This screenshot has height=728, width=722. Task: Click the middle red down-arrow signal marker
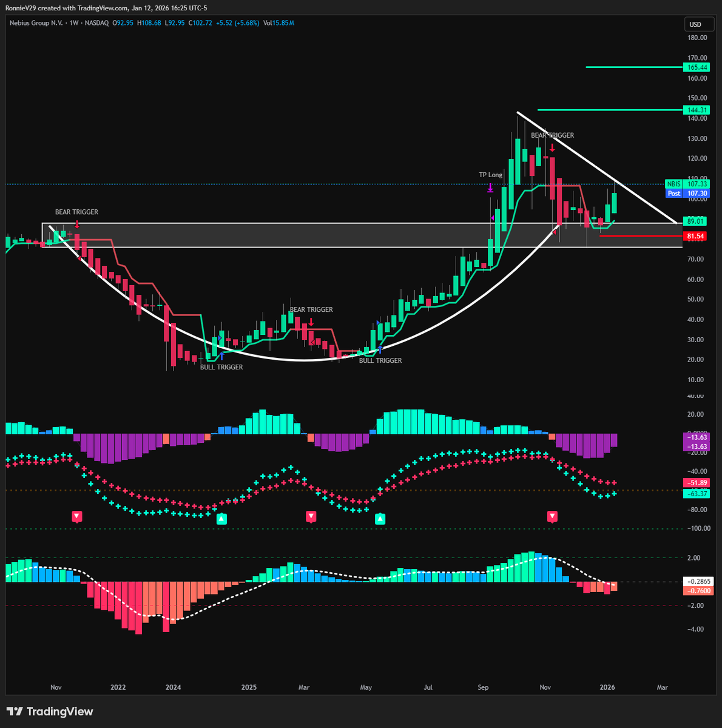pyautogui.click(x=311, y=517)
